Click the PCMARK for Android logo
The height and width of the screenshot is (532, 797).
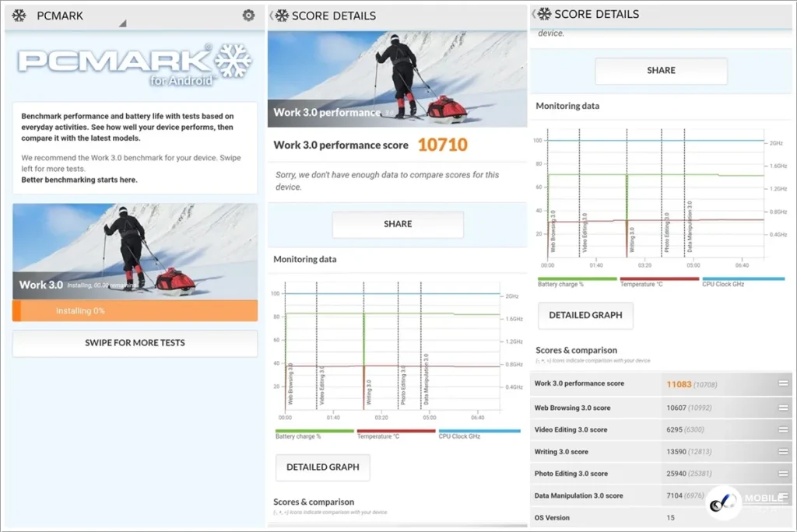point(135,65)
